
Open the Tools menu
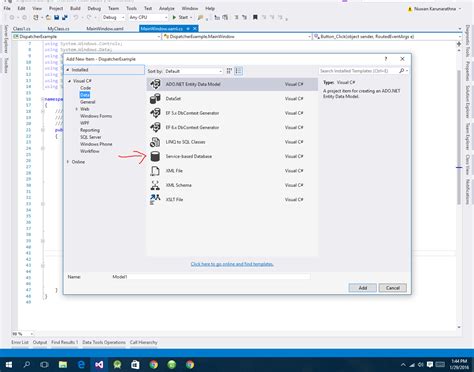pos(131,8)
